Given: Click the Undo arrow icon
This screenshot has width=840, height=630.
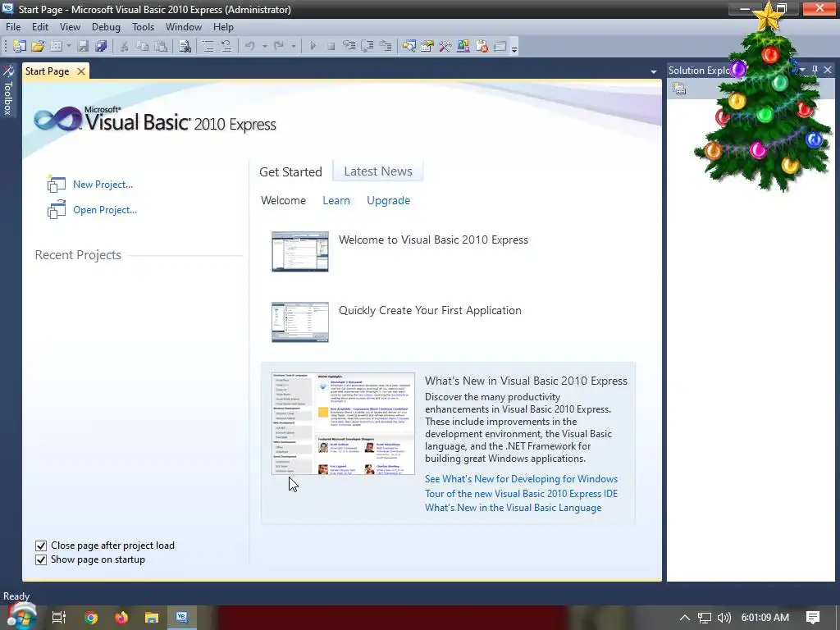Looking at the screenshot, I should coord(249,47).
